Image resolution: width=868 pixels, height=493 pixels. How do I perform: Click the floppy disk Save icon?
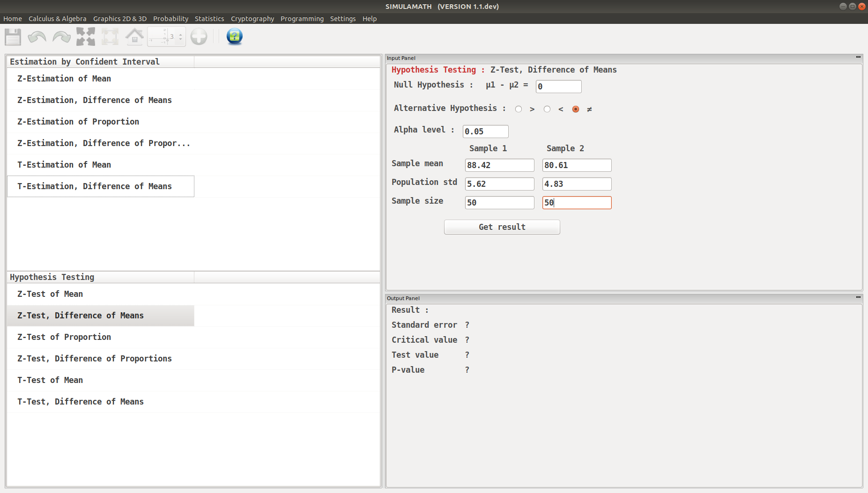[x=13, y=37]
